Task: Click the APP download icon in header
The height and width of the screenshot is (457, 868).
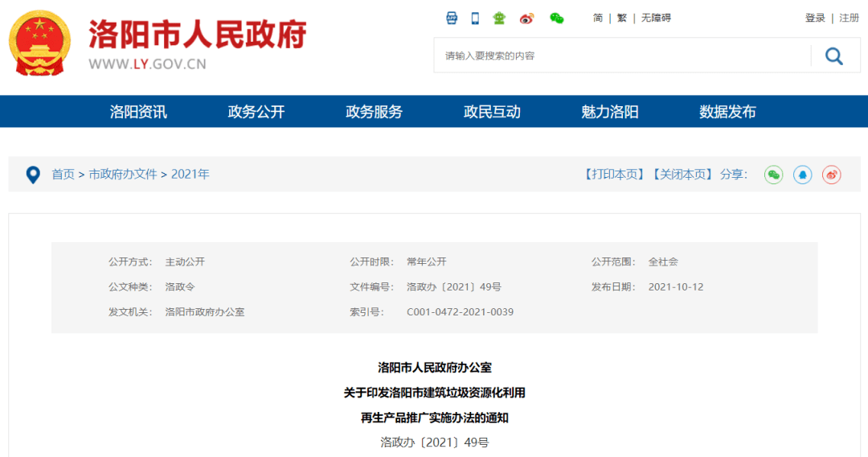Action: 452,18
